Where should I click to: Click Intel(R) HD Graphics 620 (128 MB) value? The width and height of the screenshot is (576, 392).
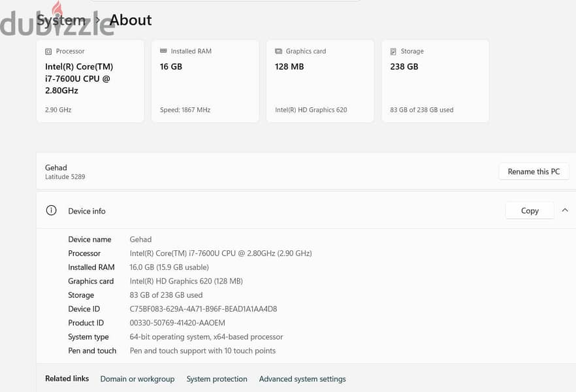coord(186,281)
